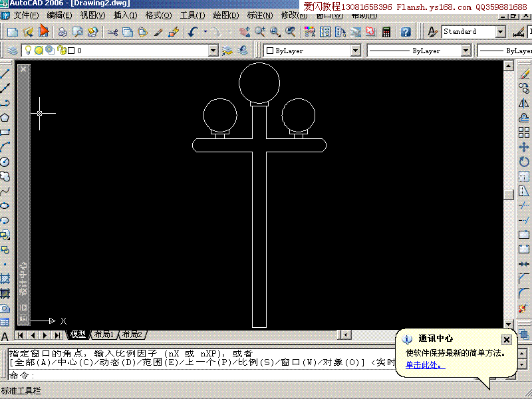
Task: Select the Rectangle draw tool
Action: [5, 132]
